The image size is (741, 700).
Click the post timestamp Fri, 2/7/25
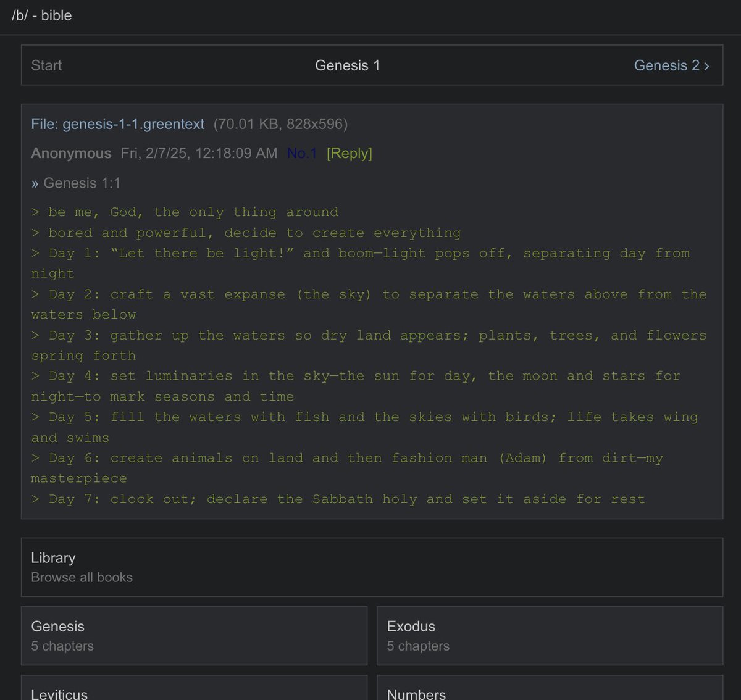tap(199, 153)
